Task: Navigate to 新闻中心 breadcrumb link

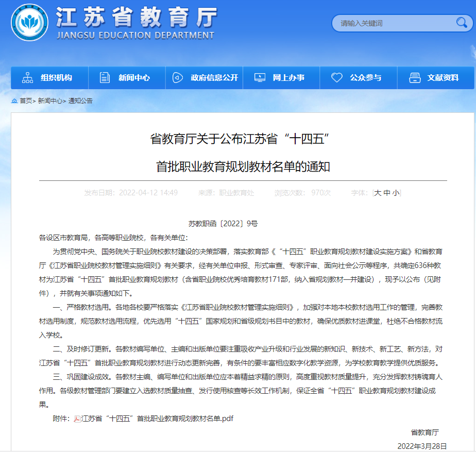Action: click(x=50, y=101)
